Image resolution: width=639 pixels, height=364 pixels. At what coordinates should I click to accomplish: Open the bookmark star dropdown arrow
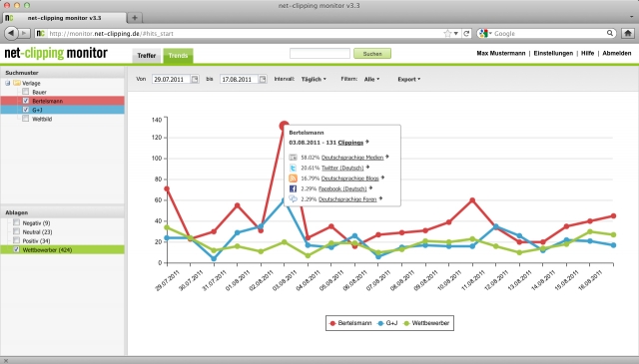click(456, 33)
